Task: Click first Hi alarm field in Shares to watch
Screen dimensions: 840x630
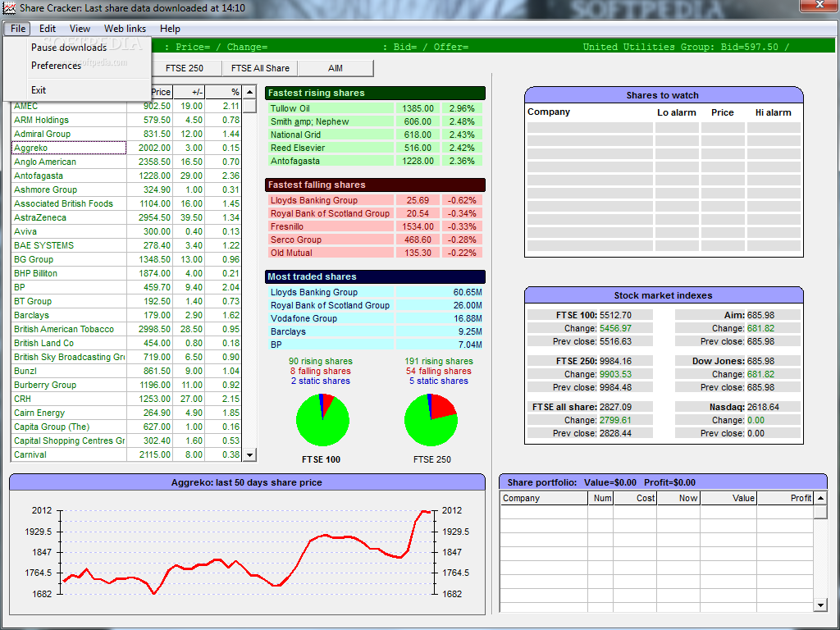Action: [774, 127]
